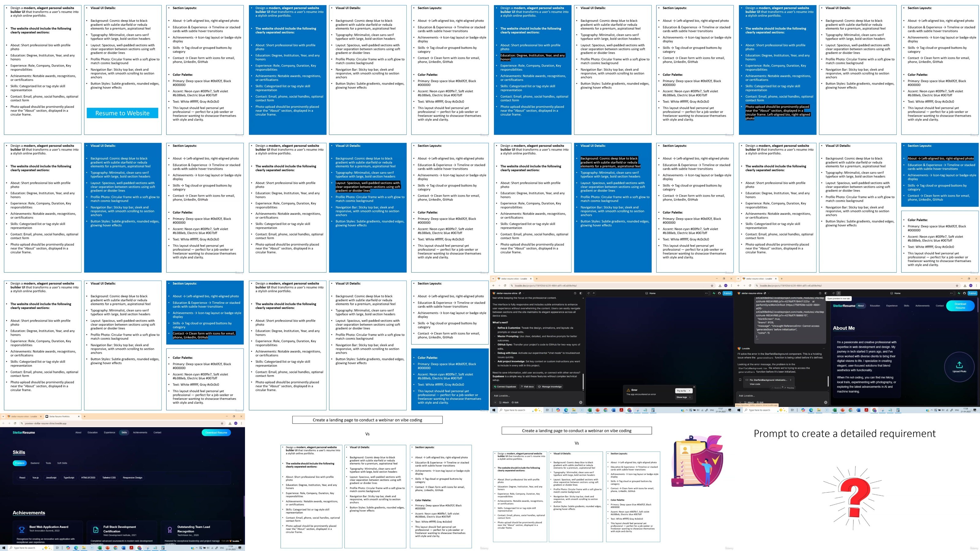Click the bookmark icon beside the Fix card

[740, 380]
